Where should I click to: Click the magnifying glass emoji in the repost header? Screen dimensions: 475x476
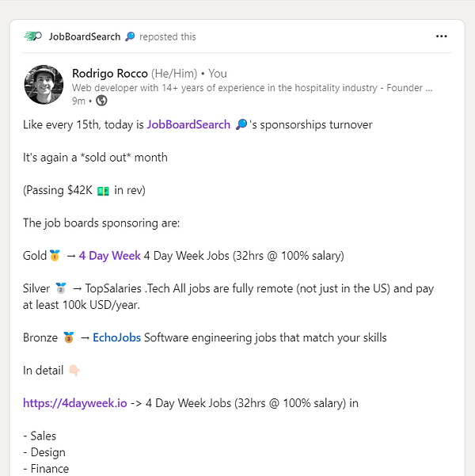130,36
